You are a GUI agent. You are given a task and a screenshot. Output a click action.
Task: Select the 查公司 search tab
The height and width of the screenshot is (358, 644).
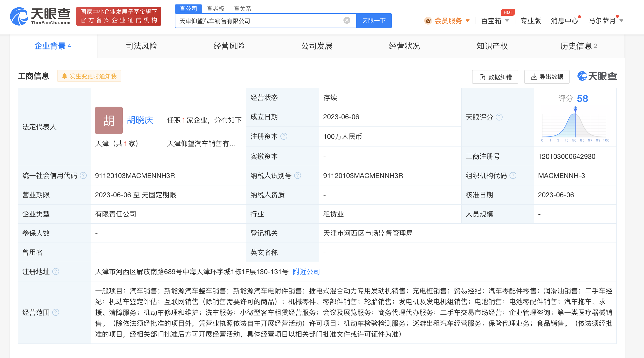pos(188,9)
